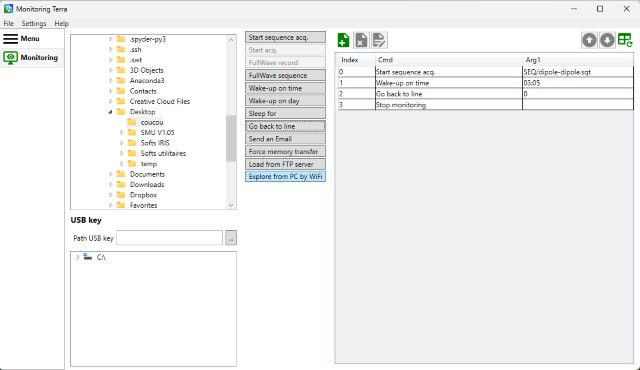Move the command down with down-arrow icon
640x370 pixels.
[x=607, y=40]
